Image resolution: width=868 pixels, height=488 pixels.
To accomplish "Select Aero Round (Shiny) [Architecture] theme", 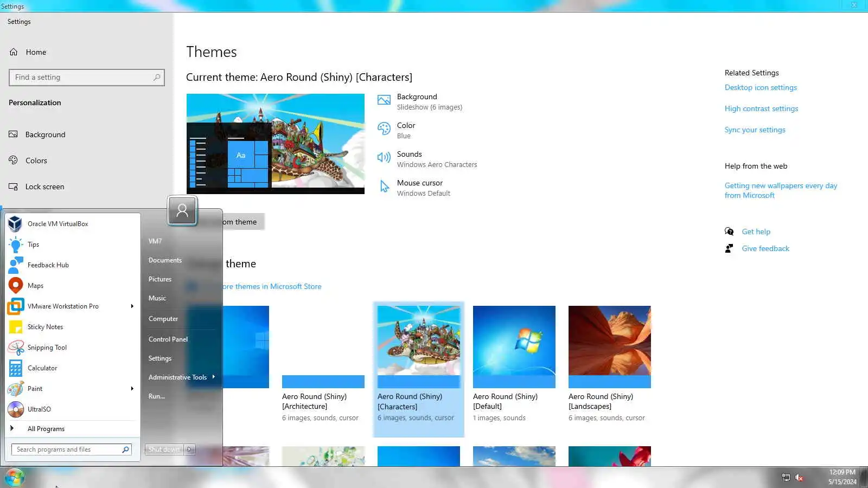I will [323, 364].
